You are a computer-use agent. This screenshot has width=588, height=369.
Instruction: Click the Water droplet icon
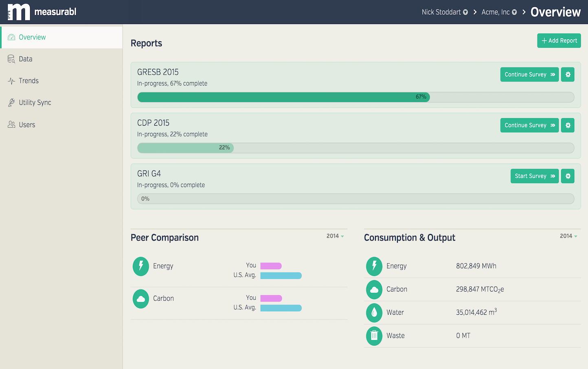[374, 313]
